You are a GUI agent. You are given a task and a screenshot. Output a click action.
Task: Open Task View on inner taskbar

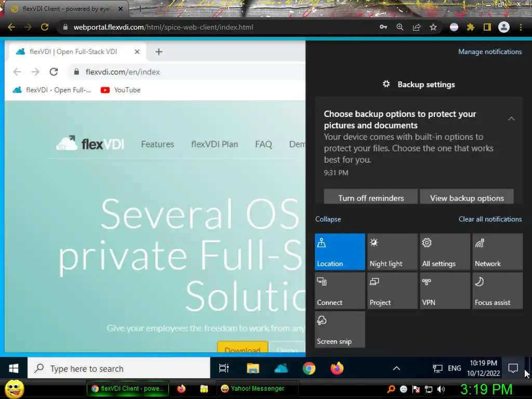click(x=224, y=368)
